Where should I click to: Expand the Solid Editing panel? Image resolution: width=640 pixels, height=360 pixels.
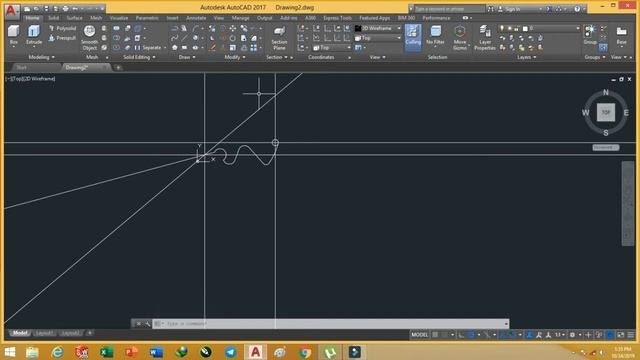pos(139,57)
